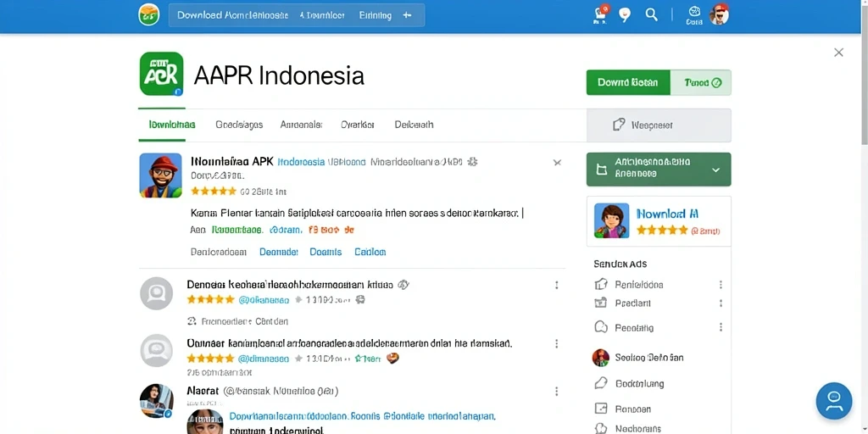Open three-dot menu next to 'Renieidona'

(721, 285)
